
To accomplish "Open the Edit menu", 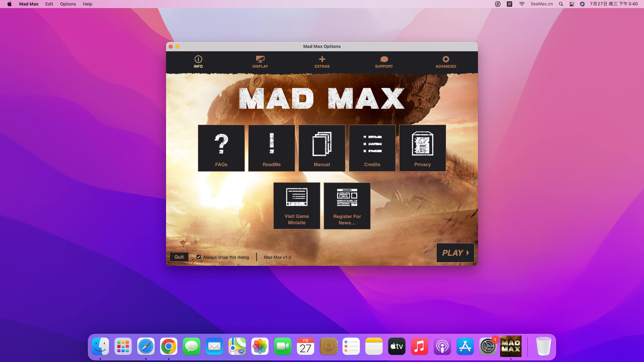I will coord(49,4).
